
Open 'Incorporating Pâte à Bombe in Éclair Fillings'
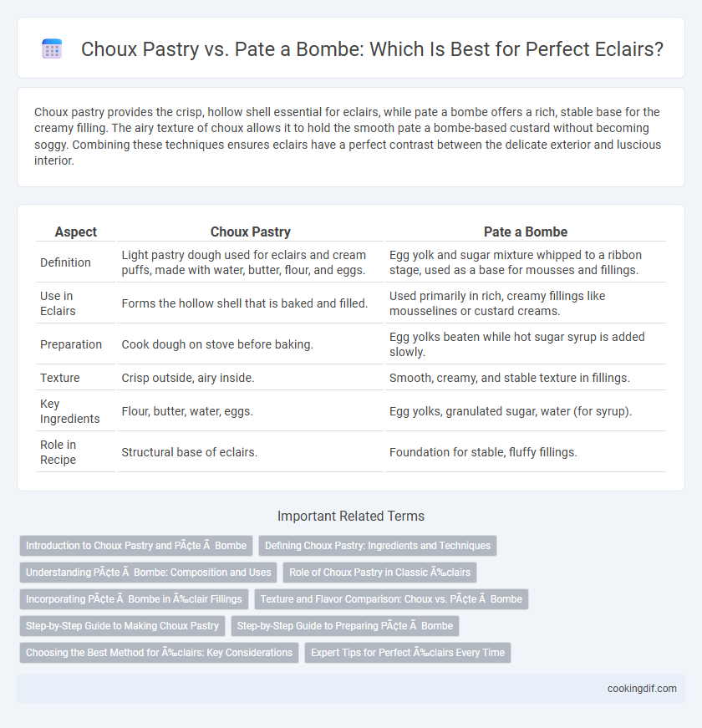click(134, 599)
